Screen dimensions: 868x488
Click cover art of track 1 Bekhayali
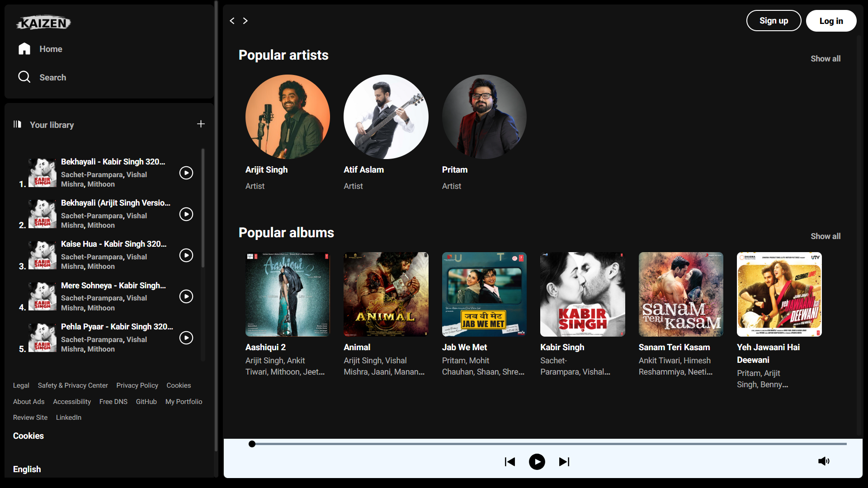[42, 173]
